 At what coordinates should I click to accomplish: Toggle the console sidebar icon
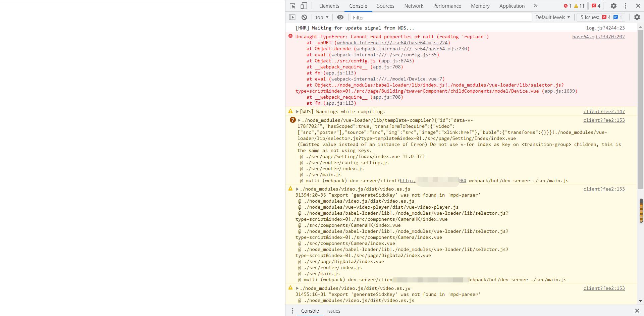(x=292, y=17)
